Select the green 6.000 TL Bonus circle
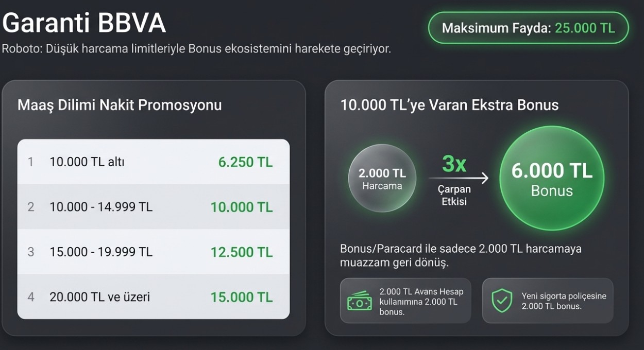644x350 pixels. coord(551,178)
